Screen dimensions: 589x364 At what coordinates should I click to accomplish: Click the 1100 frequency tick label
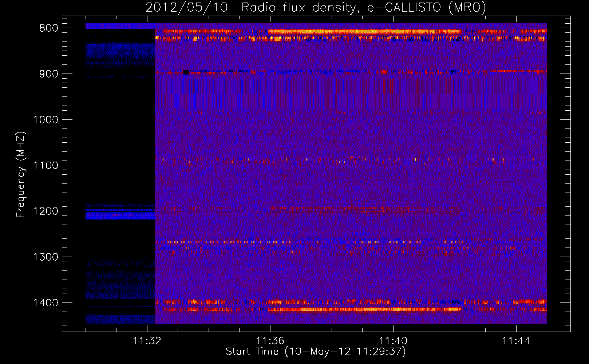click(46, 166)
